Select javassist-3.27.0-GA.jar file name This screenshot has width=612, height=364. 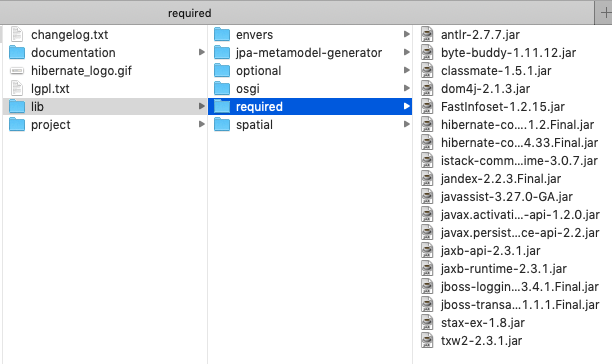click(x=507, y=197)
